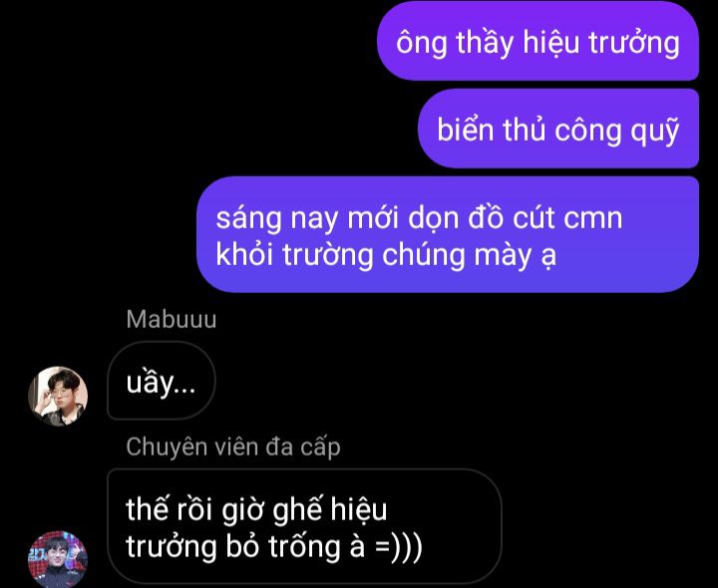718x588 pixels.
Task: Tap the "sáng nay mới dọn đồ" message
Action: point(448,234)
